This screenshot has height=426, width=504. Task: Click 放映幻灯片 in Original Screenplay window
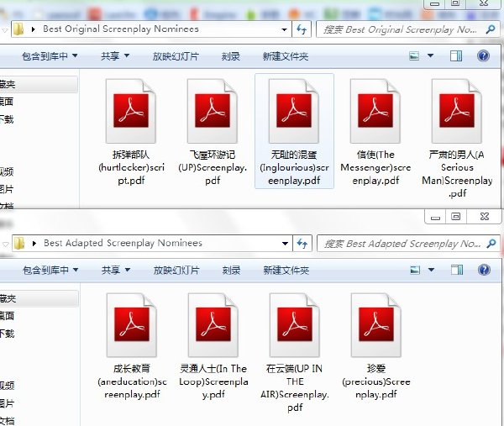[176, 56]
